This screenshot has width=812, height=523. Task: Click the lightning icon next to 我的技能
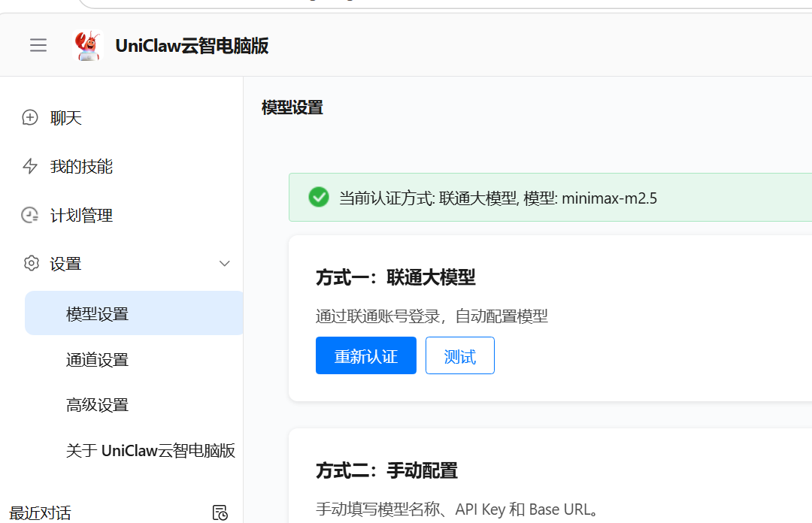(30, 166)
